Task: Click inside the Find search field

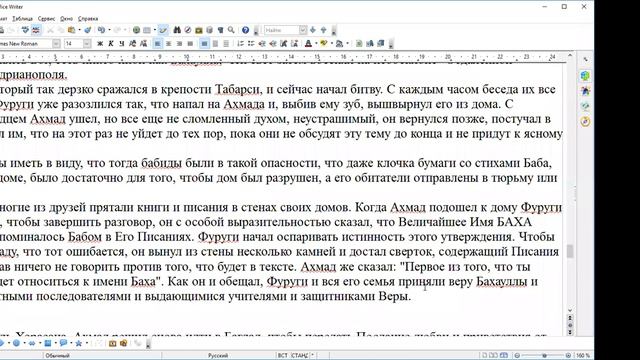Action: [282, 30]
